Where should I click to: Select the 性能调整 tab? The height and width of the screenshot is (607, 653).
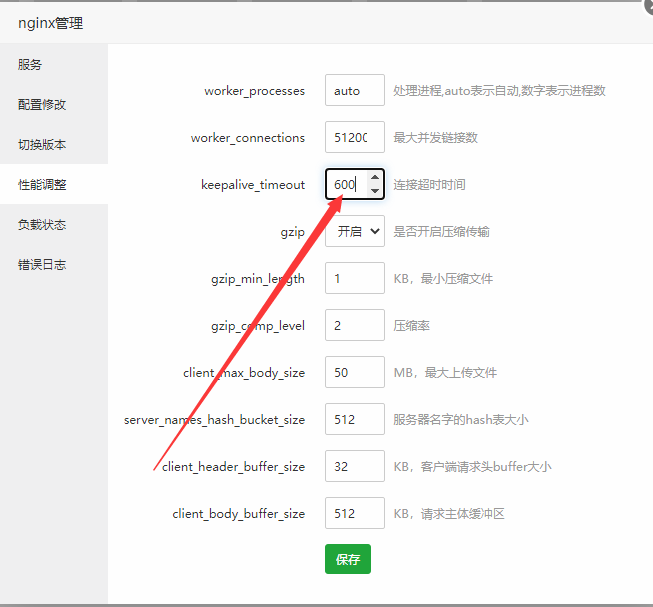pos(42,185)
